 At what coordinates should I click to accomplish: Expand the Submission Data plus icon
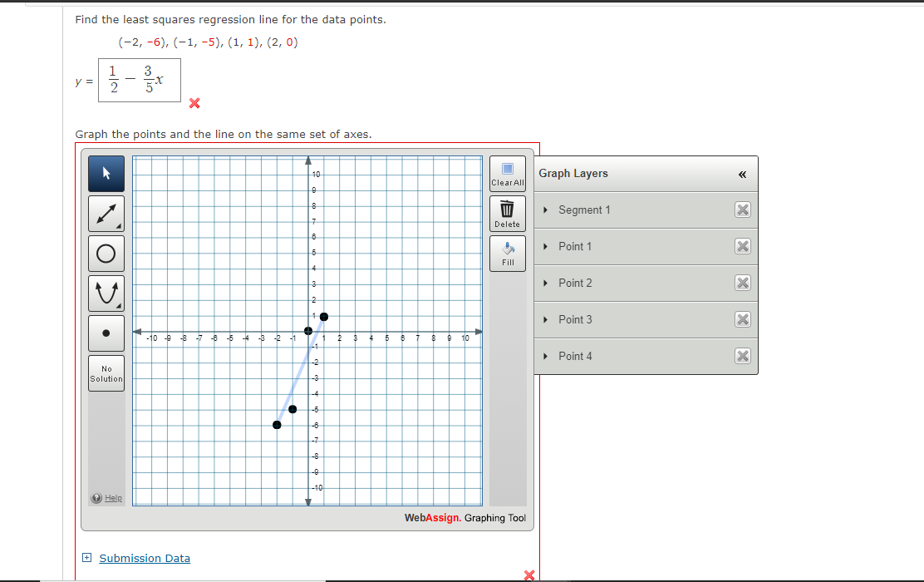point(86,557)
